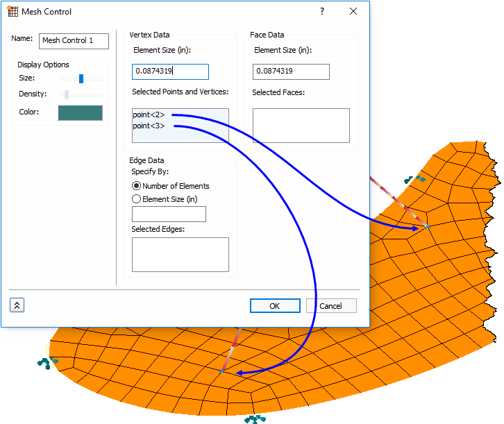Open help with the question mark button

coord(322,12)
